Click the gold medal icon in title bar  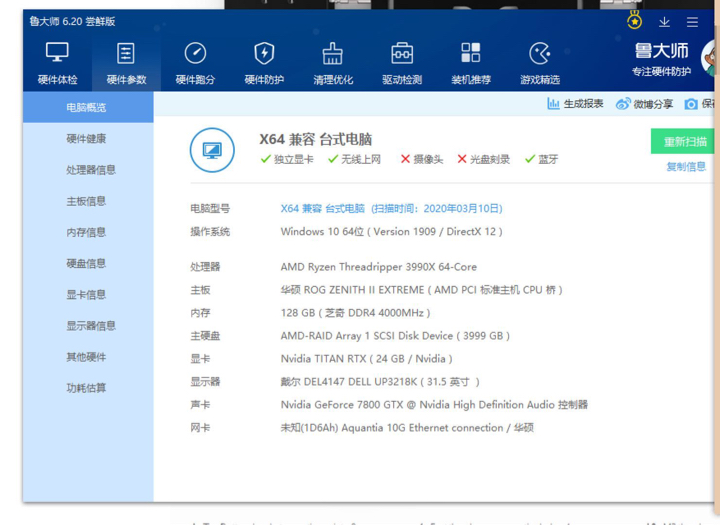point(634,21)
